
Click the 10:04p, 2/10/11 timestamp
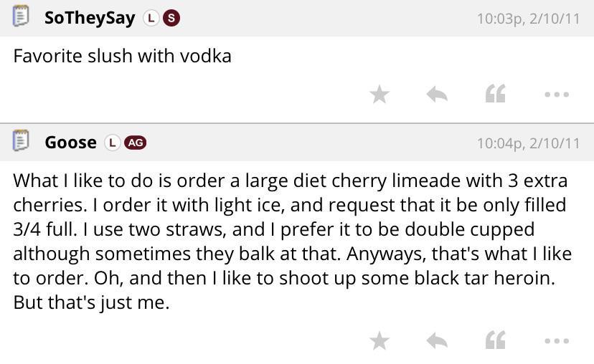tap(528, 143)
